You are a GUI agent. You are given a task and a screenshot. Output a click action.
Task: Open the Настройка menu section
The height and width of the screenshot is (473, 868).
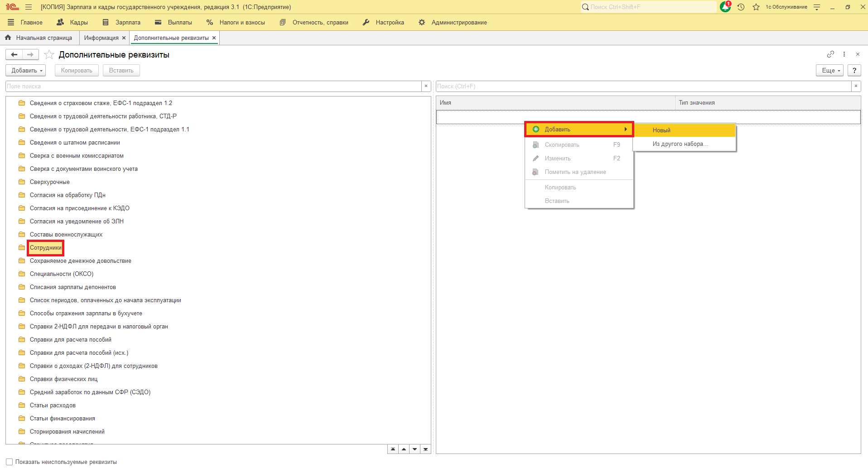click(383, 22)
